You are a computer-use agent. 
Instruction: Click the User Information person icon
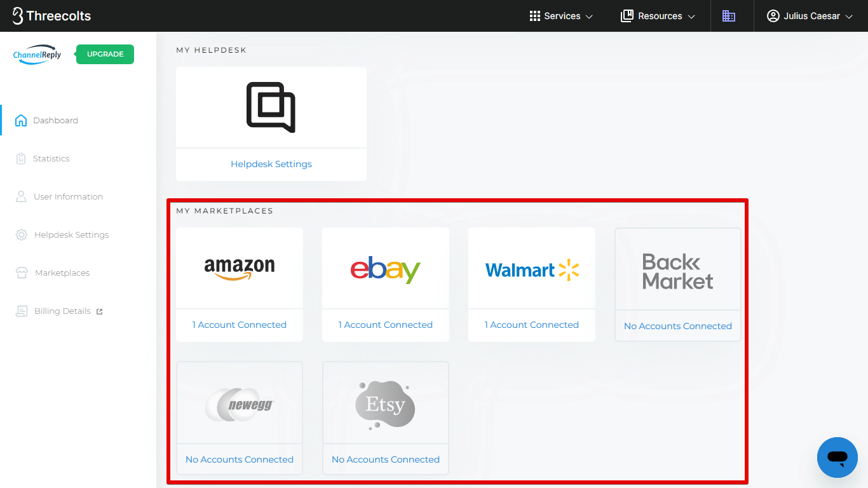tap(21, 196)
